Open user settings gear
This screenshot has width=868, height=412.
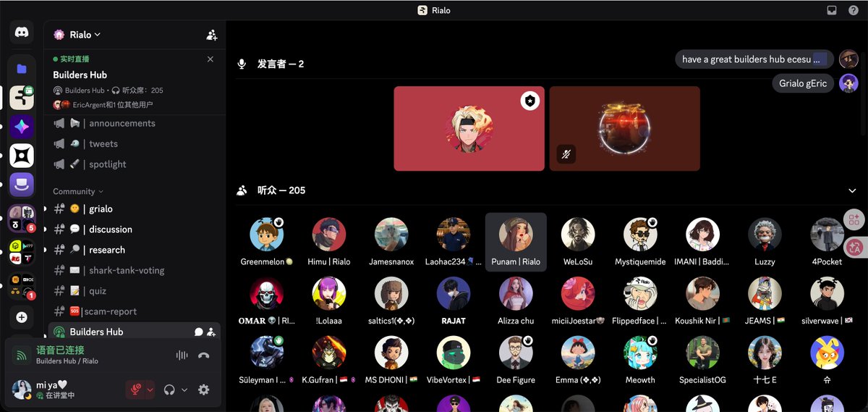click(204, 390)
